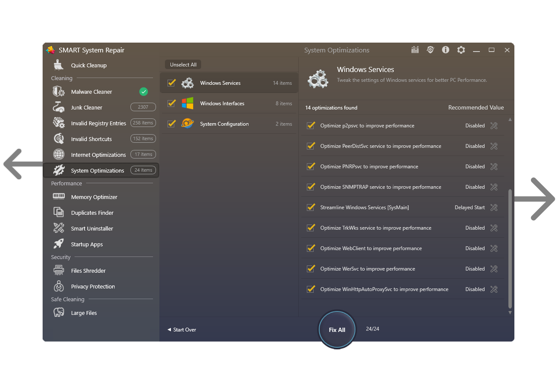Viewport: 557px width, 392px height.
Task: Open Junk Cleaner section
Action: pos(101,107)
